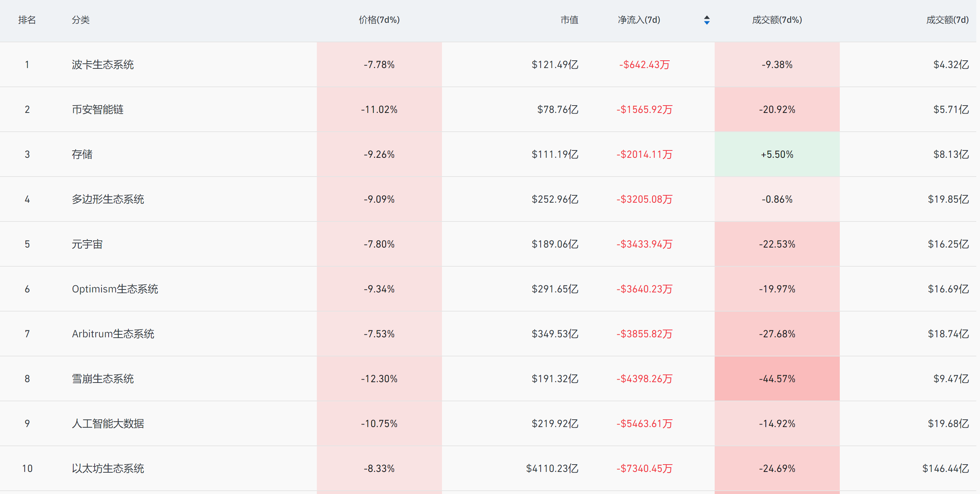Click net inflow -$642.43万
Screen dimensions: 980x494
pyautogui.click(x=644, y=65)
